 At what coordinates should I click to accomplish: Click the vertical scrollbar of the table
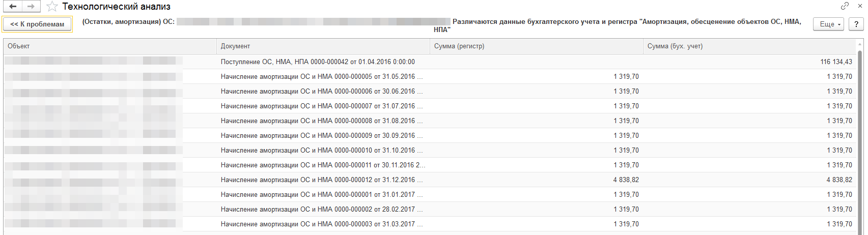pyautogui.click(x=860, y=142)
